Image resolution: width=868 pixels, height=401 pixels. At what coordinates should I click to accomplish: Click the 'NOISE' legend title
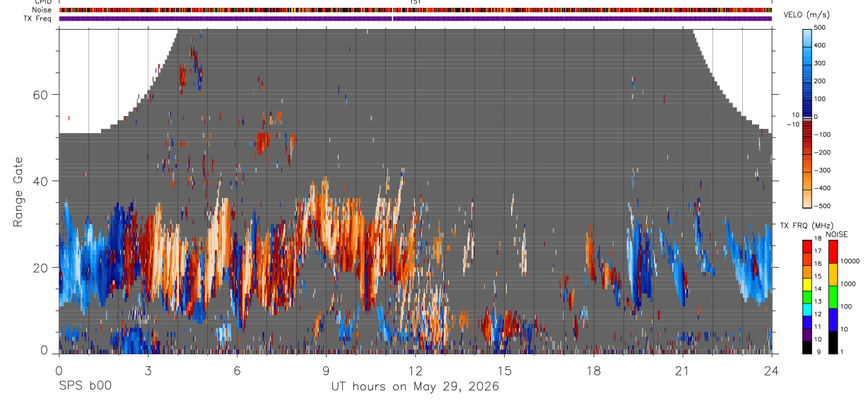[836, 234]
